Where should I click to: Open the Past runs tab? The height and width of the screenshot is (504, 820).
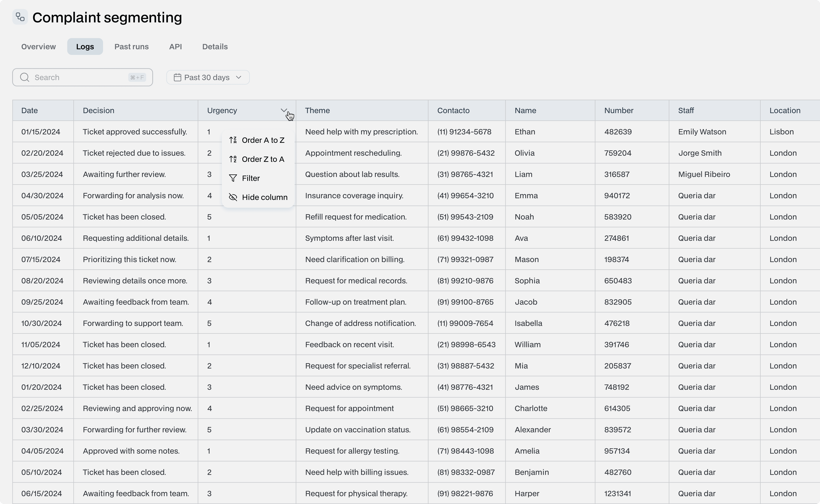point(131,47)
